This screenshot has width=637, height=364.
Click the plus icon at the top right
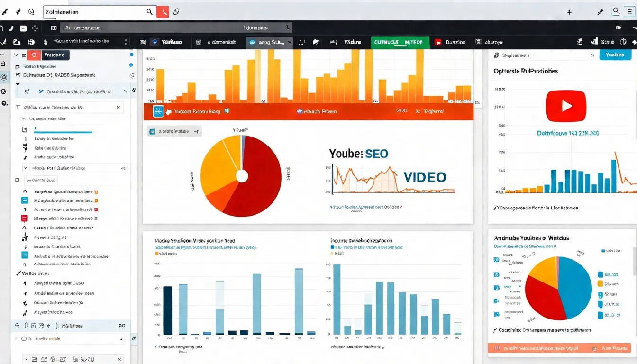pyautogui.click(x=569, y=12)
